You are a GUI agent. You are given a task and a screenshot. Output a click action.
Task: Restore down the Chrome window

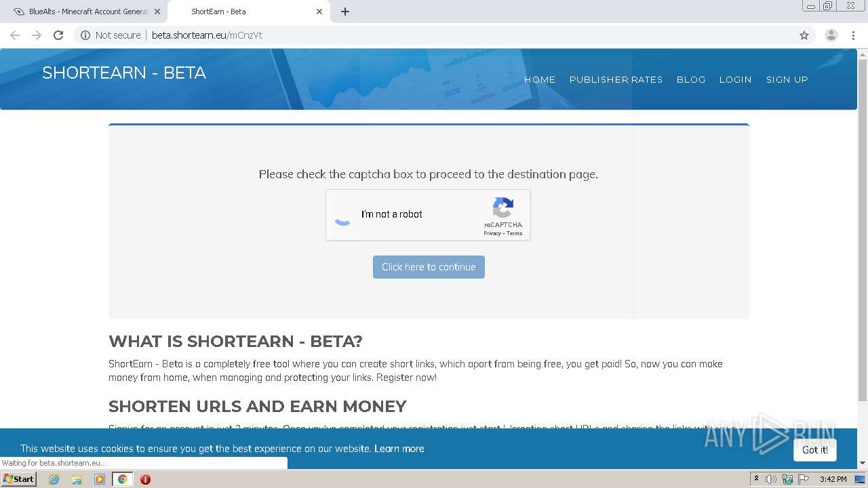(828, 6)
